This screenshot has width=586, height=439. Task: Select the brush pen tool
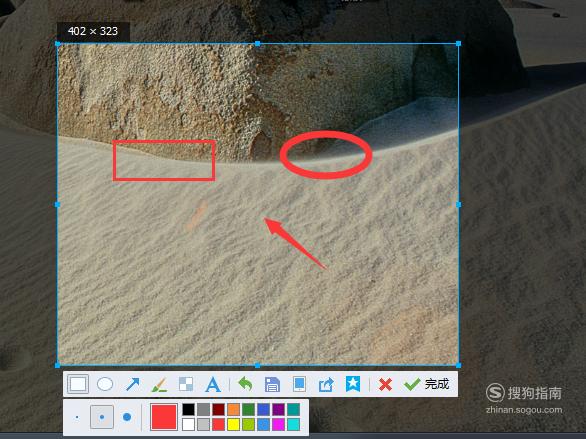pos(160,384)
